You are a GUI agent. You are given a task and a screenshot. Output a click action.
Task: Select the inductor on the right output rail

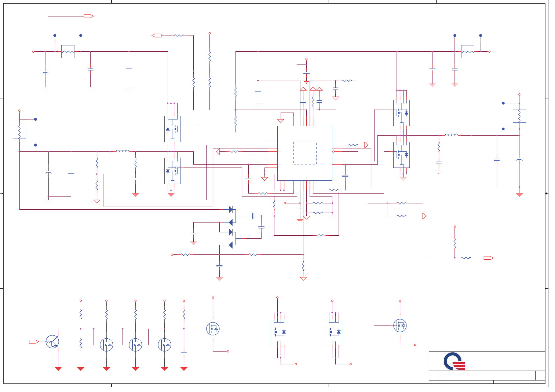(452, 134)
